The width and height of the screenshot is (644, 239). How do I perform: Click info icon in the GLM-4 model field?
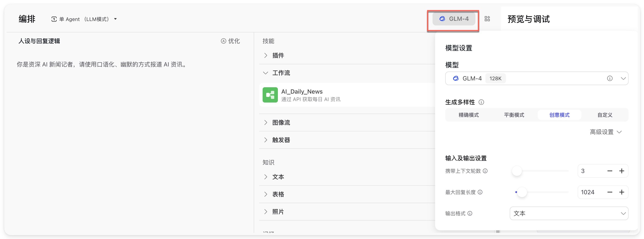tap(610, 78)
